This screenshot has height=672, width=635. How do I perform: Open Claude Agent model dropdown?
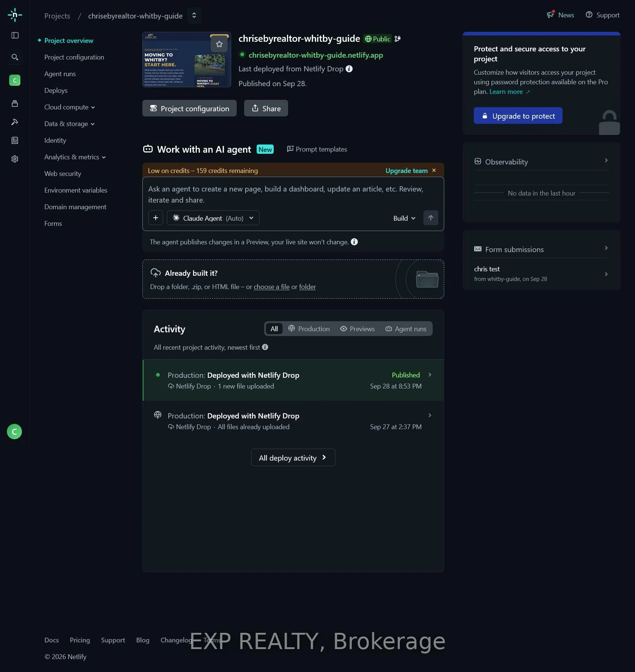pyautogui.click(x=213, y=218)
